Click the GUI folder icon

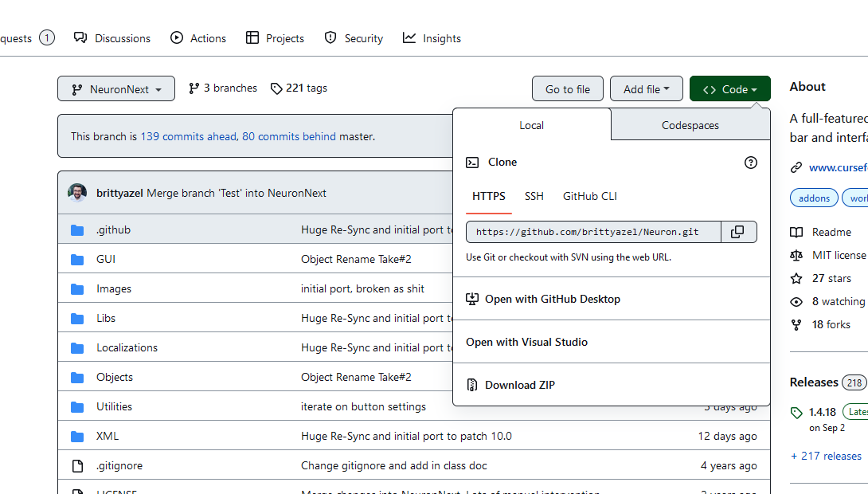click(x=77, y=259)
